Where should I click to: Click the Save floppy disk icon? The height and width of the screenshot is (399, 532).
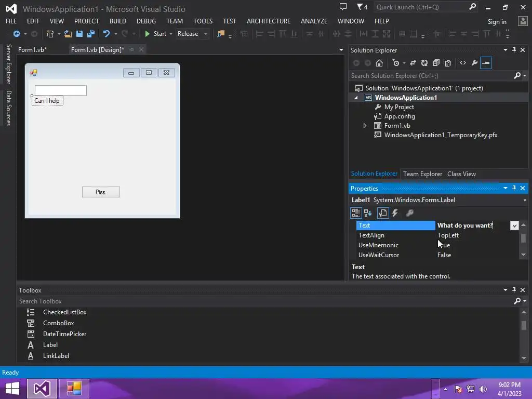click(79, 34)
